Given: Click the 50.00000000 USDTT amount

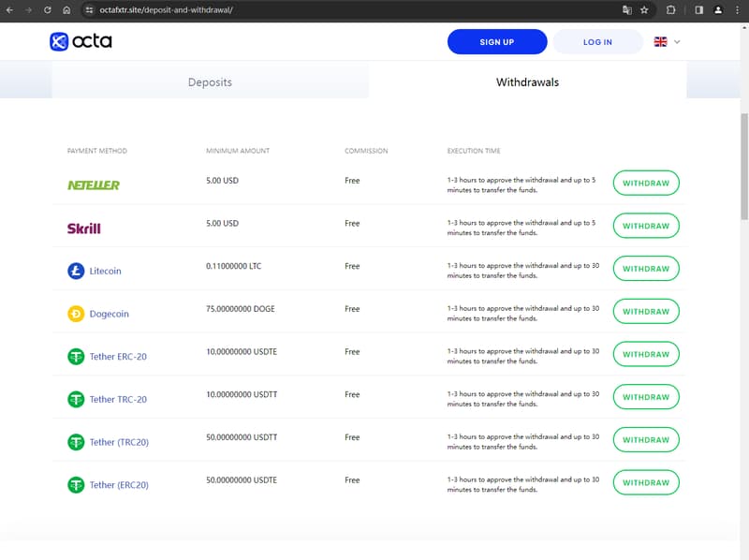Looking at the screenshot, I should tap(242, 437).
